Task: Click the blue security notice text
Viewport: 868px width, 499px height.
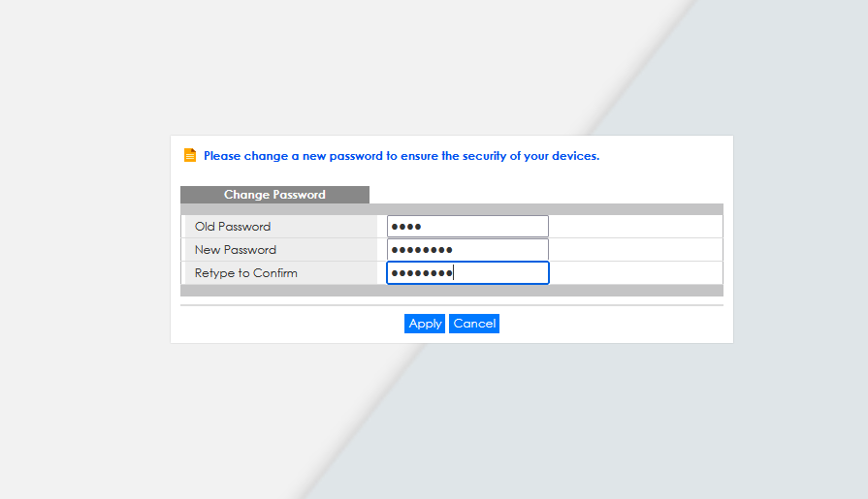Action: 402,156
